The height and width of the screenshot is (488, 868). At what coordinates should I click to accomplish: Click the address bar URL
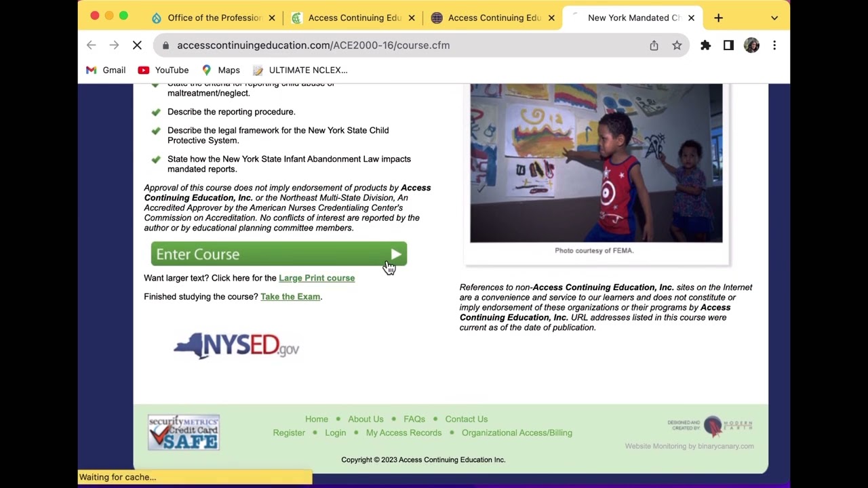pyautogui.click(x=313, y=45)
